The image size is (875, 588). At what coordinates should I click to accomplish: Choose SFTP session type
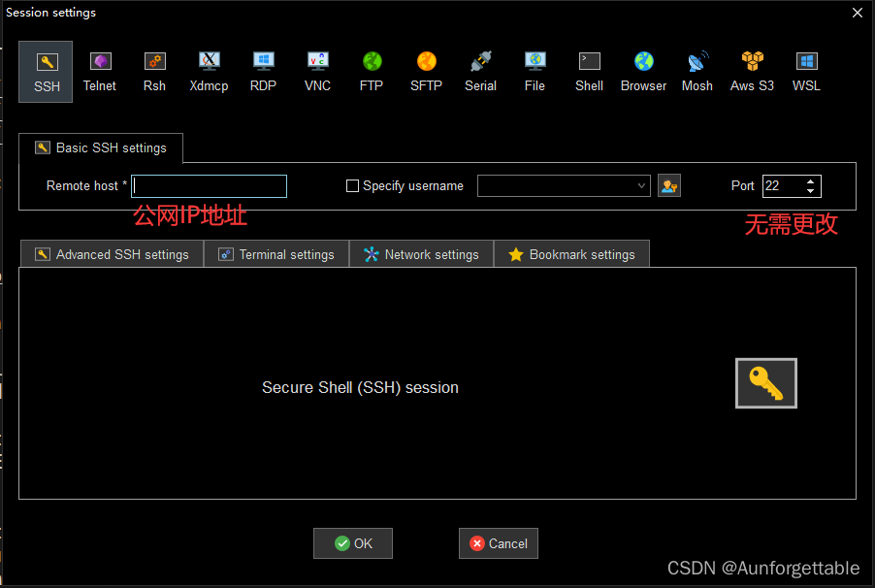click(x=426, y=72)
